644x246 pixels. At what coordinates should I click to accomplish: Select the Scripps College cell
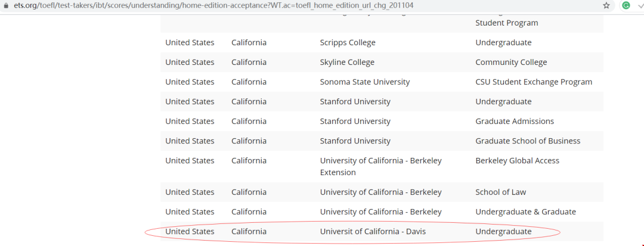click(348, 43)
